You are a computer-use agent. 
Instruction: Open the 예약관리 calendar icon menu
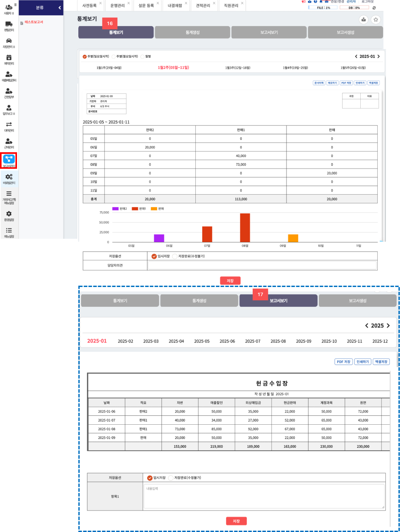point(9,59)
